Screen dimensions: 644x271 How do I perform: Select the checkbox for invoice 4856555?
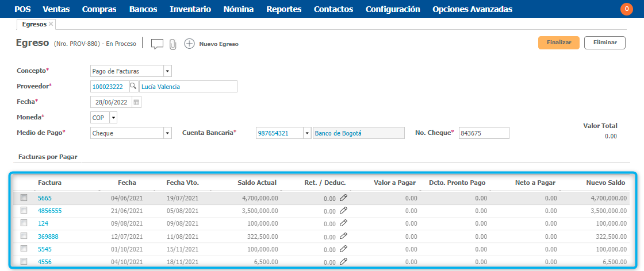pos(24,210)
